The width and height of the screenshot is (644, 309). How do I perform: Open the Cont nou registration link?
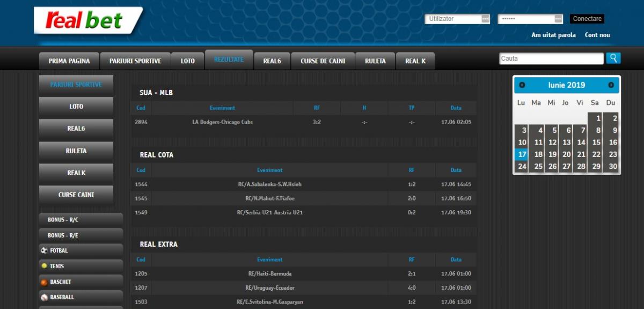pyautogui.click(x=597, y=35)
